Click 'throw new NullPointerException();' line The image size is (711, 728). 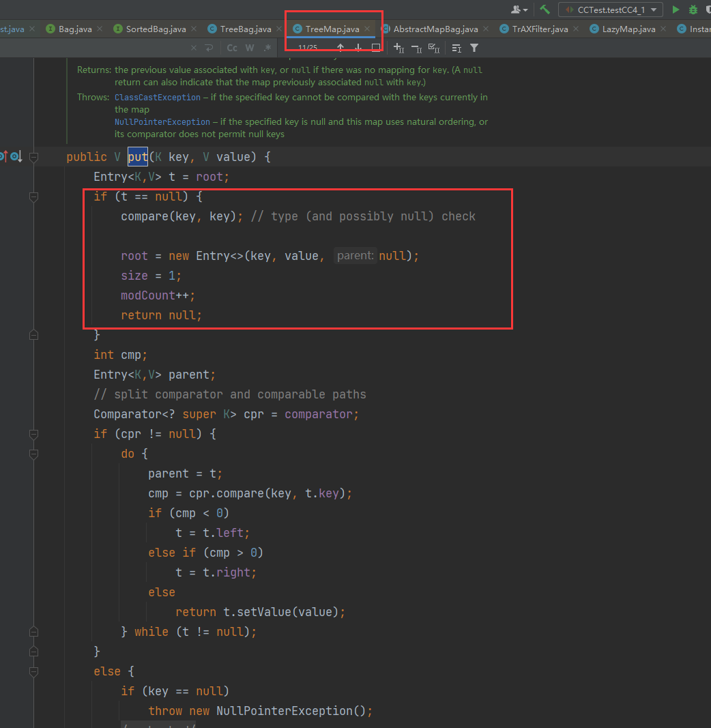(261, 711)
